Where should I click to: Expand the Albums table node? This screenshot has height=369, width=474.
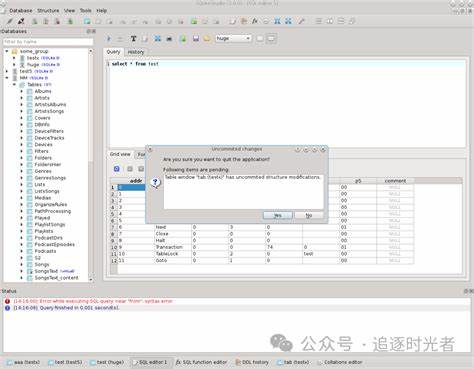[x=22, y=91]
